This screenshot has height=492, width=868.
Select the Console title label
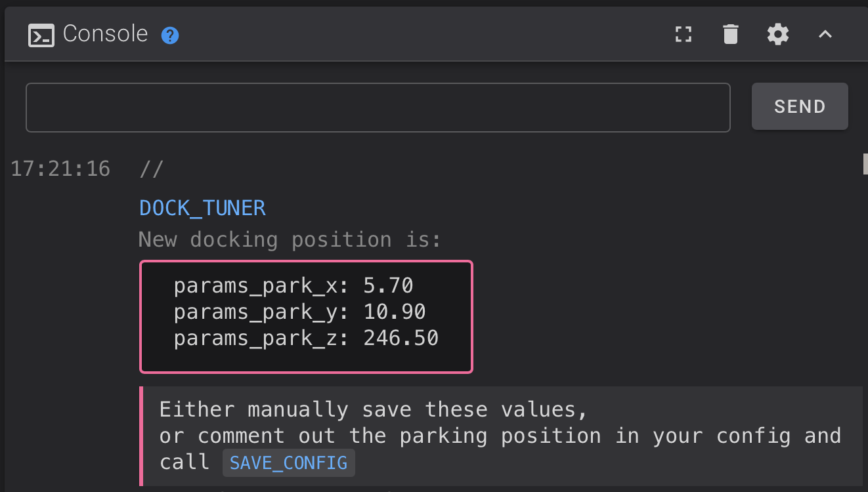click(105, 33)
